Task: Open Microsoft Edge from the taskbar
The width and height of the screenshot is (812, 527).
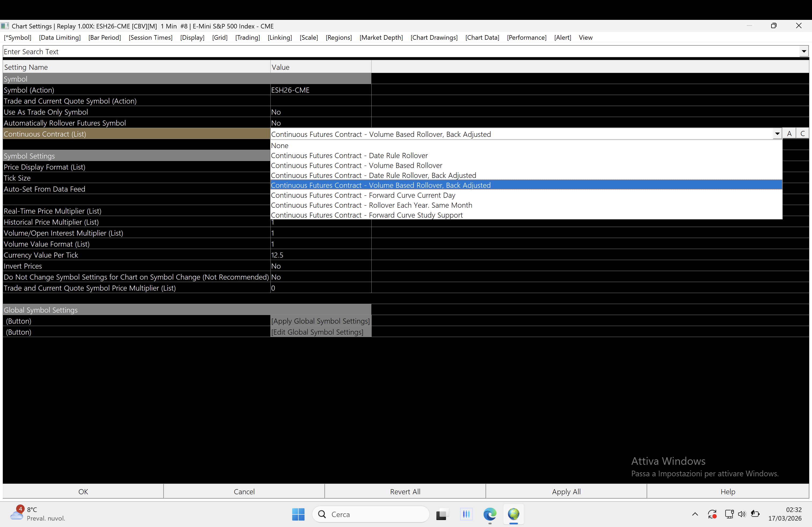Action: (x=490, y=514)
